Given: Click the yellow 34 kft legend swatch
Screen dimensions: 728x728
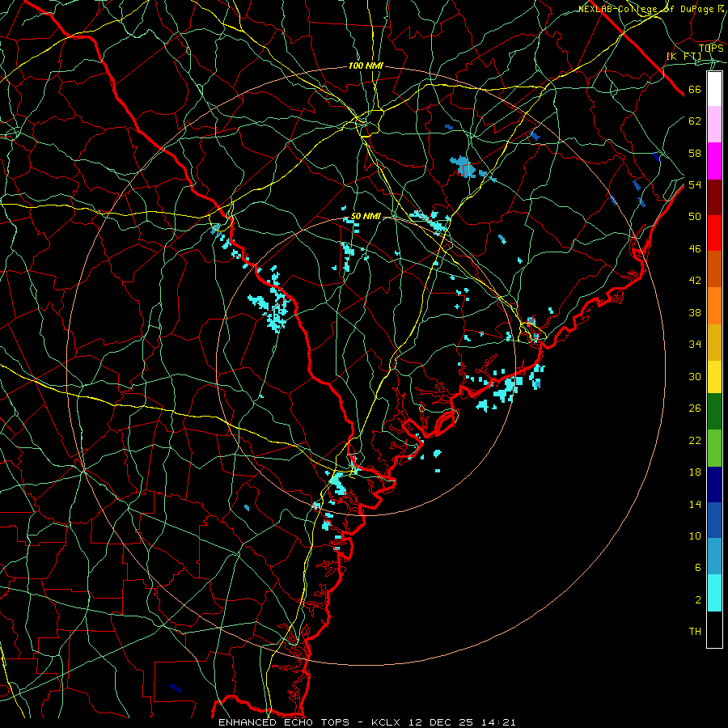Looking at the screenshot, I should tap(714, 377).
